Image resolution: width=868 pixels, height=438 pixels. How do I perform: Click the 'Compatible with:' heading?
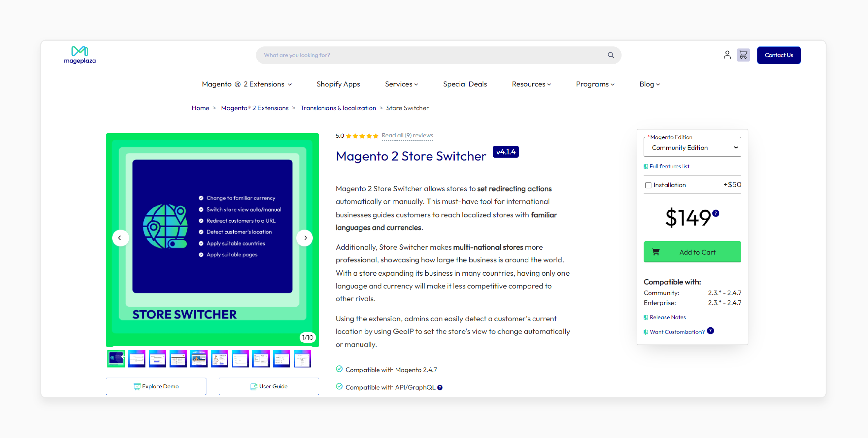click(x=672, y=282)
